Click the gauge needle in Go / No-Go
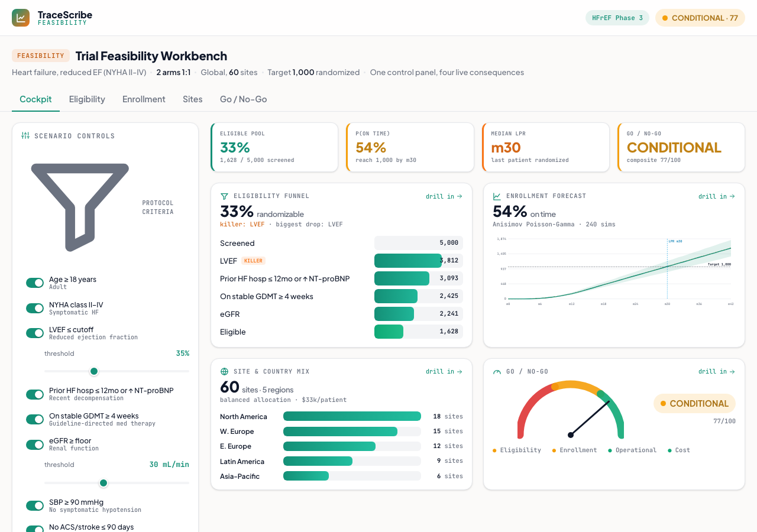The width and height of the screenshot is (757, 532). tap(590, 419)
